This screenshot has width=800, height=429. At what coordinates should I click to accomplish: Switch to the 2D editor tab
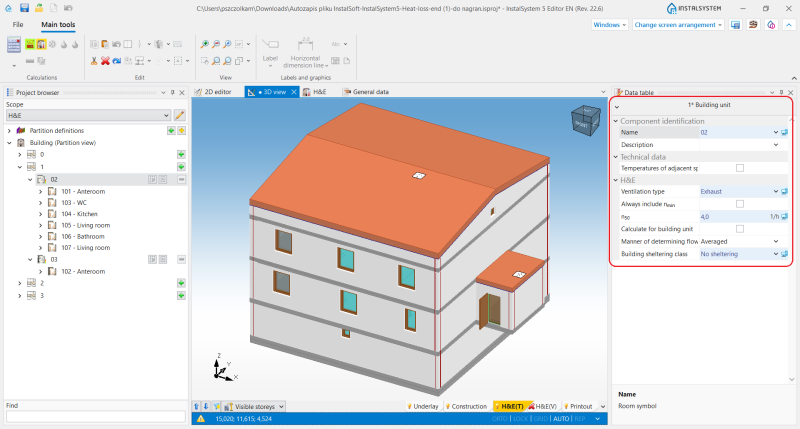[213, 92]
